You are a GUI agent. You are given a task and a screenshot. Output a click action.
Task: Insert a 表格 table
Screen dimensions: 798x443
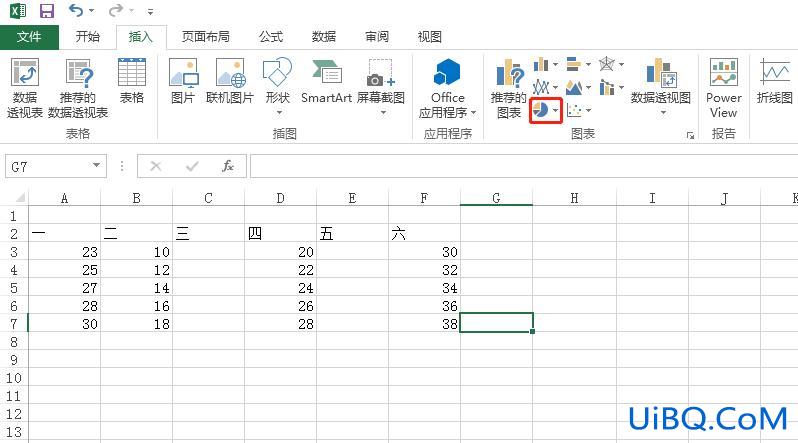pyautogui.click(x=132, y=81)
